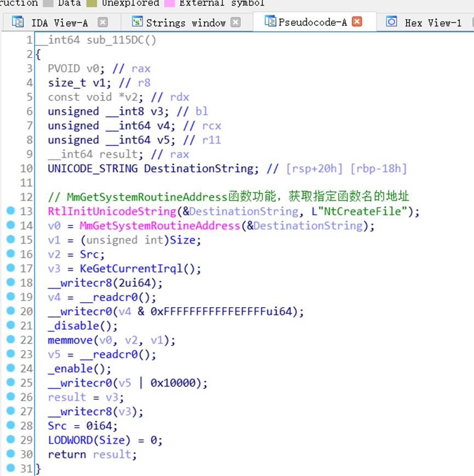Image resolution: width=474 pixels, height=476 pixels.
Task: Click the Pseudocode-A tab icon
Action: [270, 21]
